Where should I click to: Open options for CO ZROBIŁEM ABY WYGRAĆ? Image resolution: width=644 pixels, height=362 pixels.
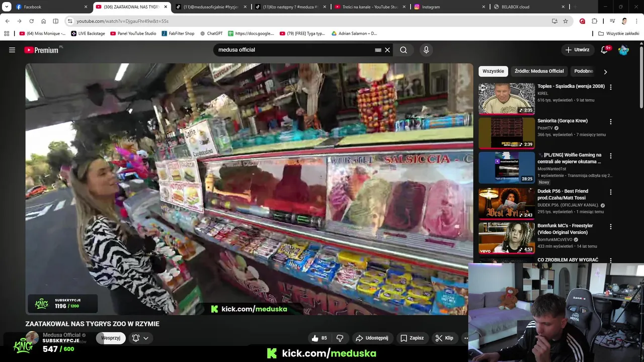click(x=611, y=260)
